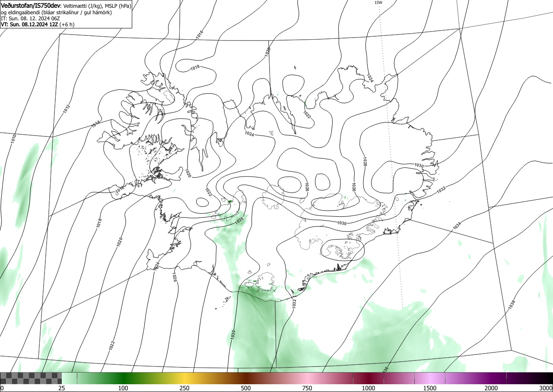Pick the yellow segment of the color bar
Image resolution: width=553 pixels, height=392 pixels.
[184, 378]
